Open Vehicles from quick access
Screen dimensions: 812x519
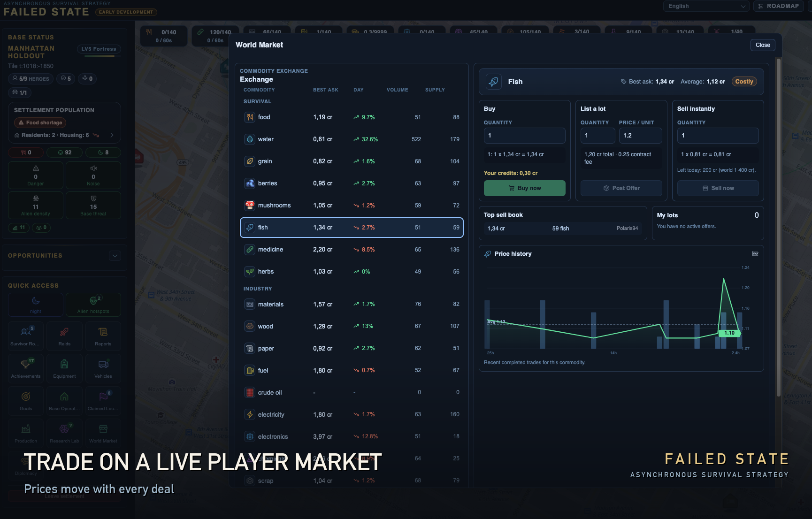click(103, 368)
